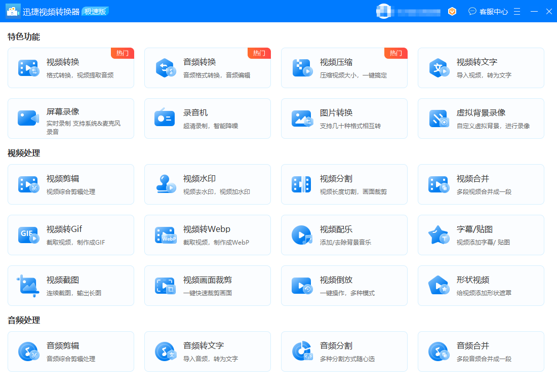This screenshot has width=557, height=392.
Task: Click the orange VIP shield badge
Action: pos(452,11)
